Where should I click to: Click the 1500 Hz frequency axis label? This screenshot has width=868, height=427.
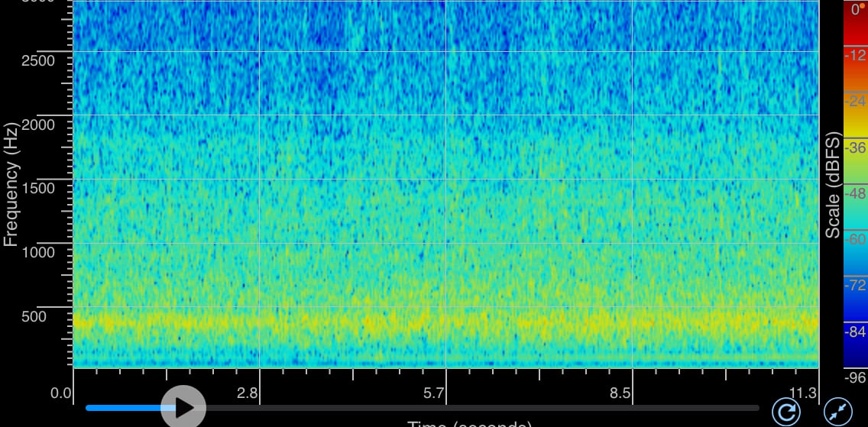point(38,188)
